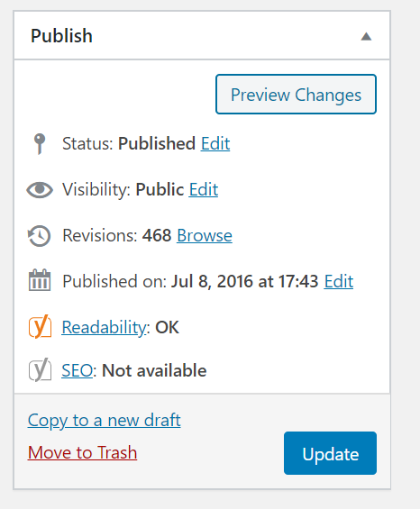Collapse the Publish panel with the arrow
The image size is (420, 509).
[366, 36]
